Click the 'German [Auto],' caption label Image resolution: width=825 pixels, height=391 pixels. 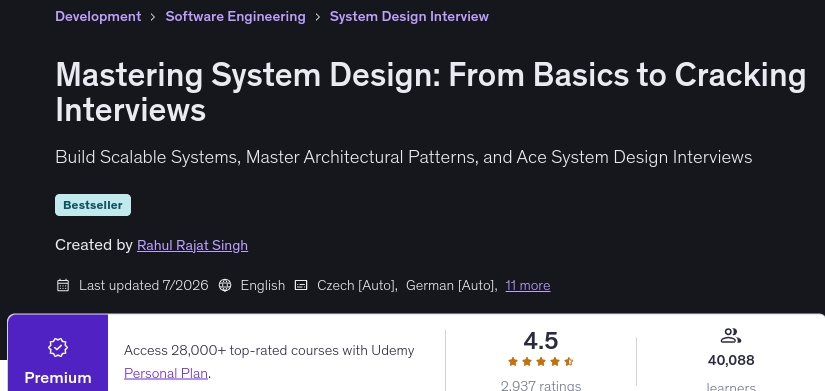[452, 285]
